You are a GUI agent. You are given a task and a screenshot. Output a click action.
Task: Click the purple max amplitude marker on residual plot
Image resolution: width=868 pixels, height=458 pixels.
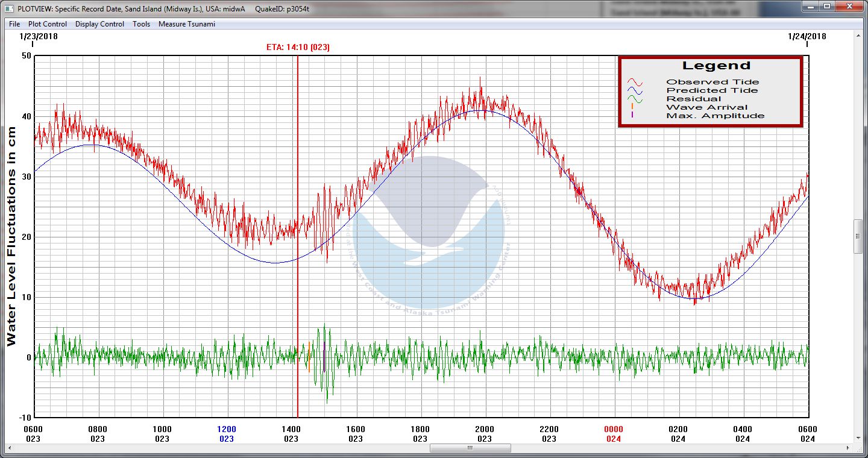[324, 357]
